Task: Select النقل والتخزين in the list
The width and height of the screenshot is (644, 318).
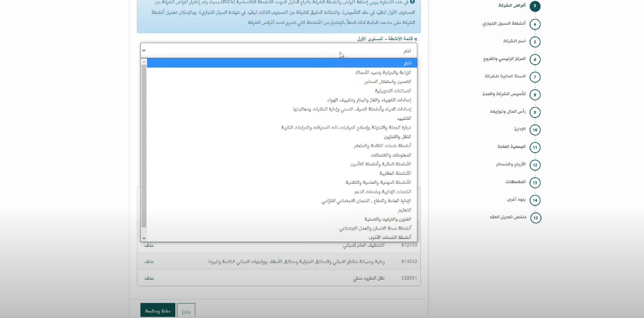Action: point(282,136)
